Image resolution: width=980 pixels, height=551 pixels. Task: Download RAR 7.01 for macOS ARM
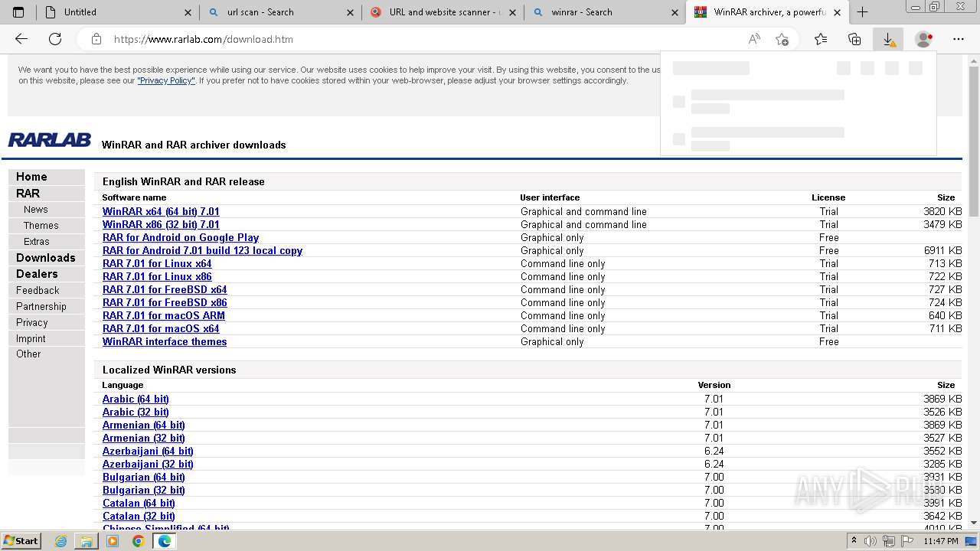[164, 315]
